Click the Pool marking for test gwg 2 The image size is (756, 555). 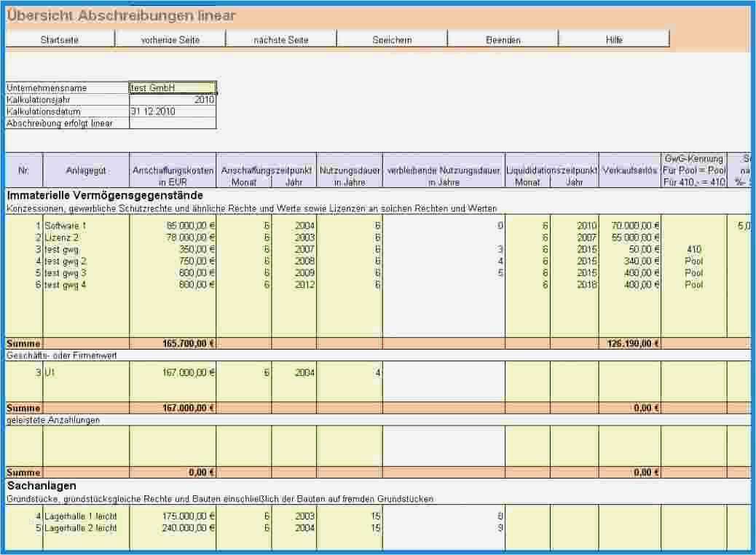click(694, 260)
